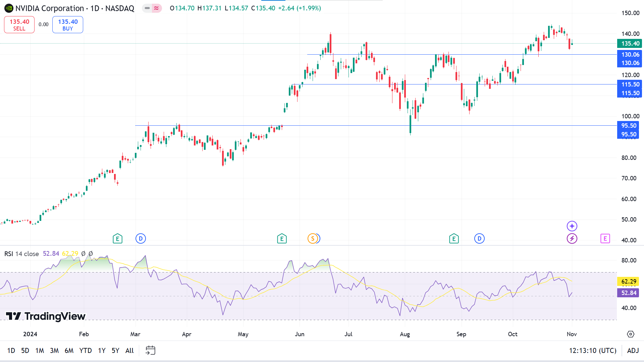Click the closing price C135.40 value in header
Screen dimensions: 644x362
point(263,8)
